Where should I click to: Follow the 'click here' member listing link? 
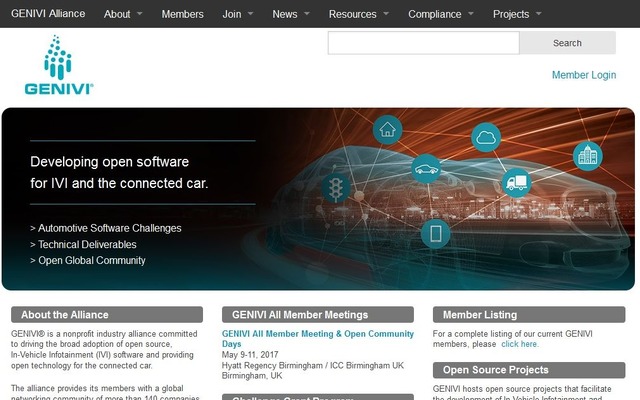coord(520,344)
